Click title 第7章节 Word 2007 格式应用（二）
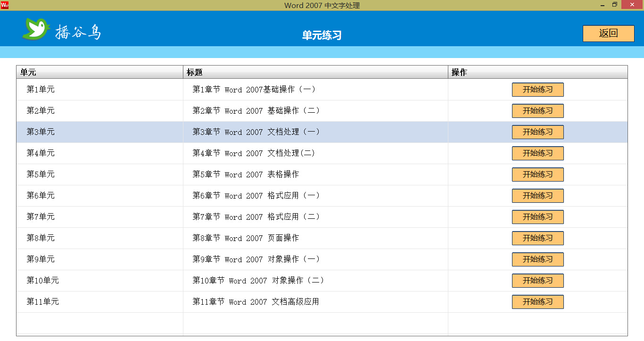This screenshot has height=341, width=644. pos(256,217)
